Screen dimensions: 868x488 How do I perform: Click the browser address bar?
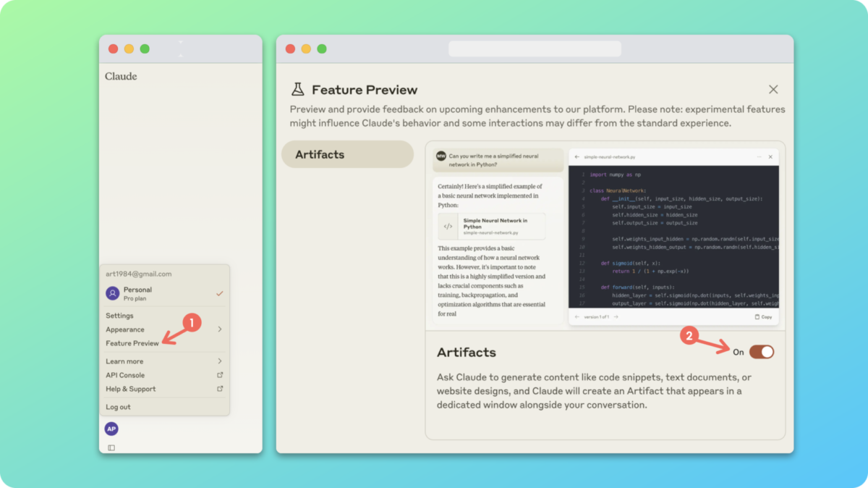(535, 49)
